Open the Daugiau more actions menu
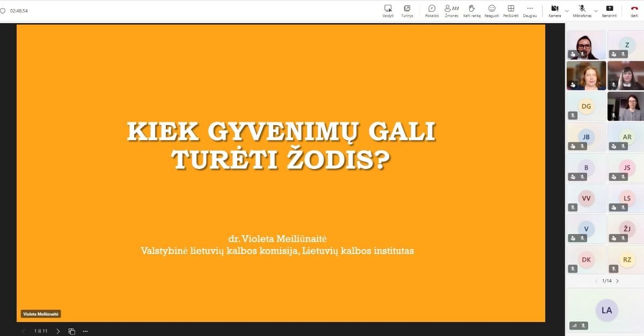The width and height of the screenshot is (644, 336). 530,11
